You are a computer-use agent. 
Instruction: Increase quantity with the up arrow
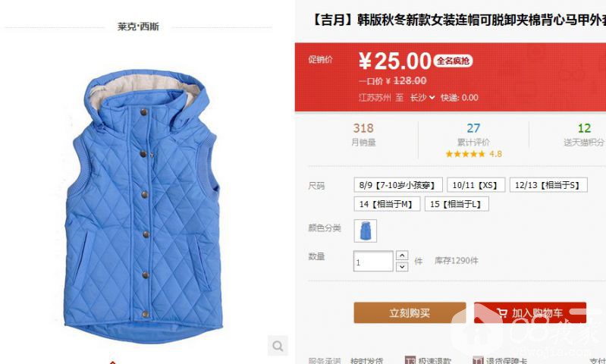(x=402, y=256)
